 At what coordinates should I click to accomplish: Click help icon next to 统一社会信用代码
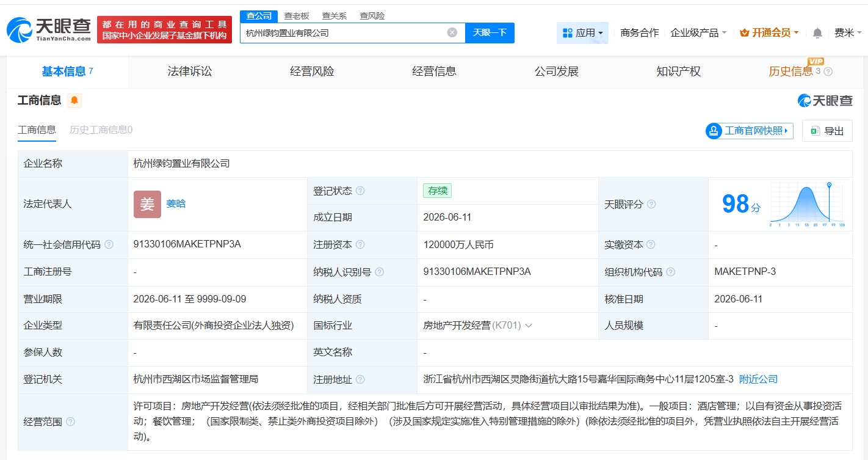point(109,244)
